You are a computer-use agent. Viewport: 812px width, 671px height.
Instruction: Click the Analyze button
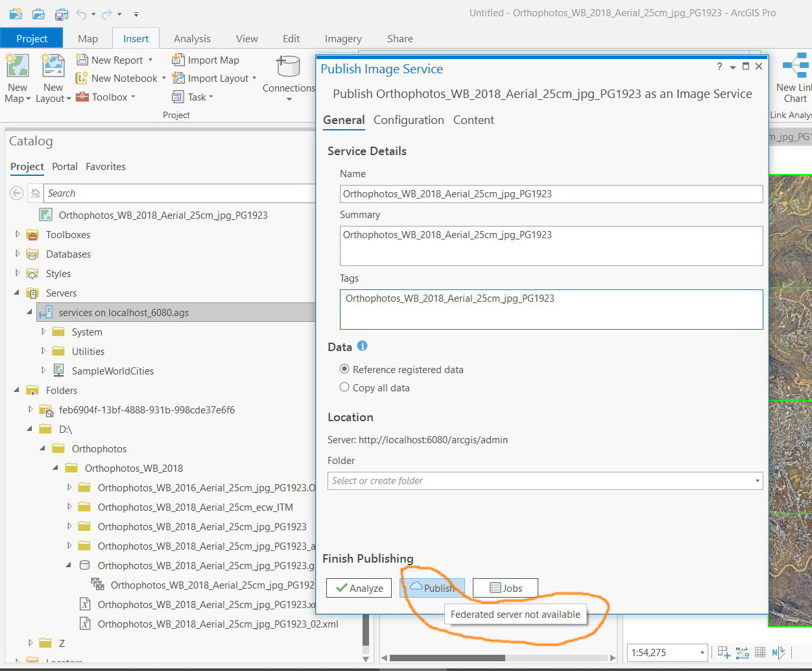coord(359,588)
